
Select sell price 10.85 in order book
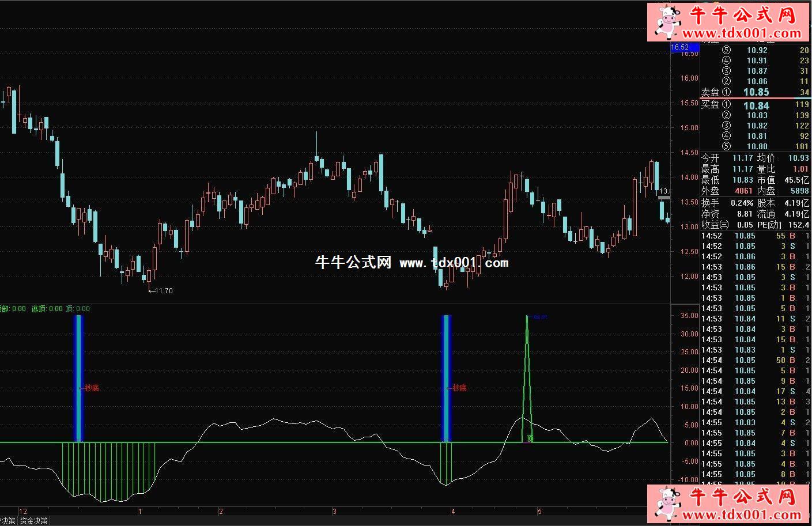756,92
